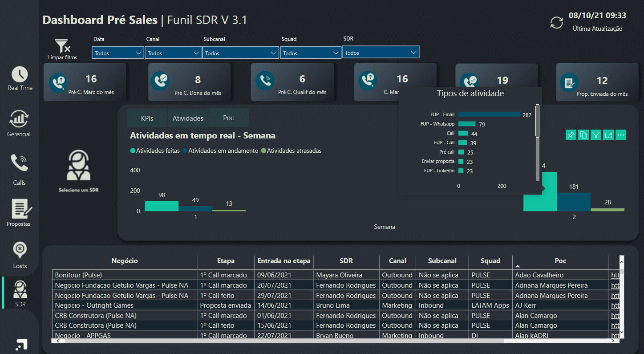Viewport: 644px width, 354px height.
Task: Open the Losts location icon
Action: [20, 251]
